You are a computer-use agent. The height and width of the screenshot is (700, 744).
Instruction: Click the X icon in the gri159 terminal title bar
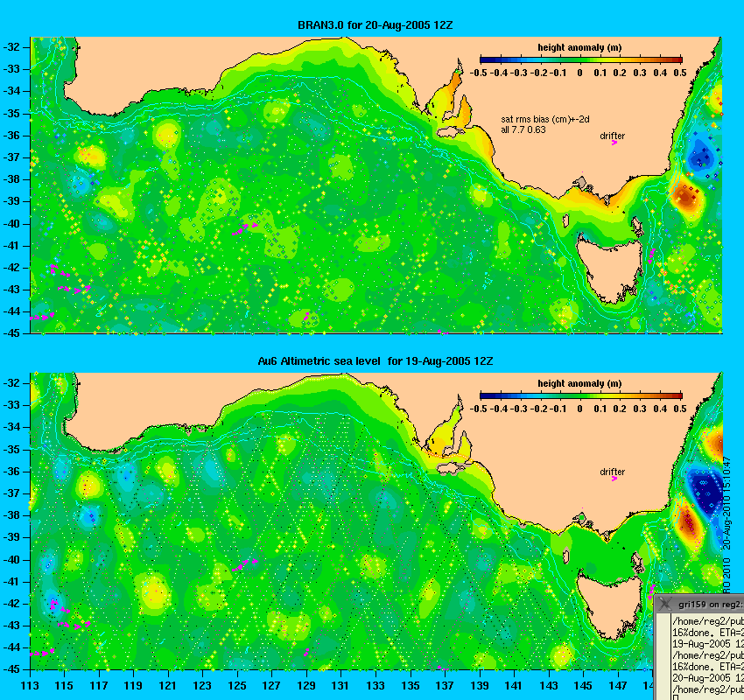pyautogui.click(x=665, y=604)
